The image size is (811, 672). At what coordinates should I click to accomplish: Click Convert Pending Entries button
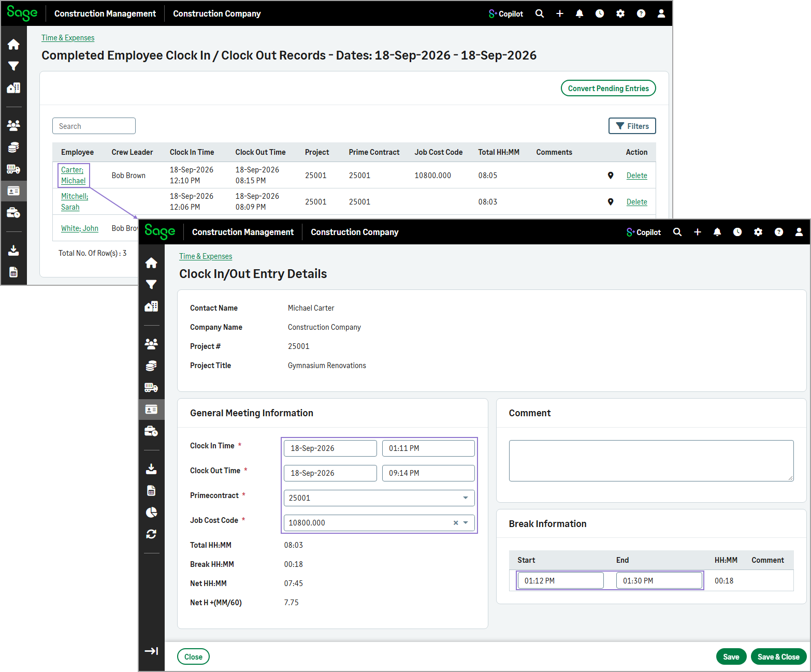609,89
